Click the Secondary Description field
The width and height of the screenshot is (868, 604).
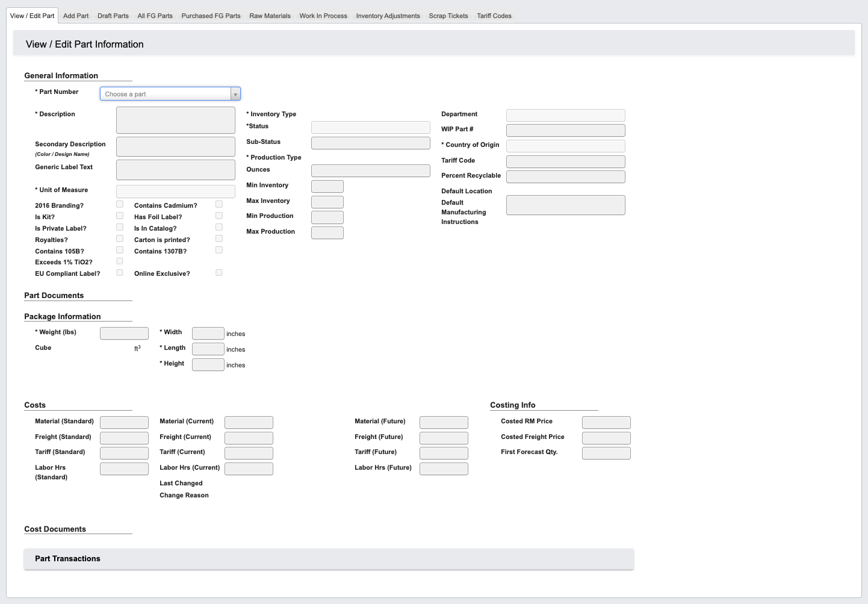pyautogui.click(x=176, y=147)
